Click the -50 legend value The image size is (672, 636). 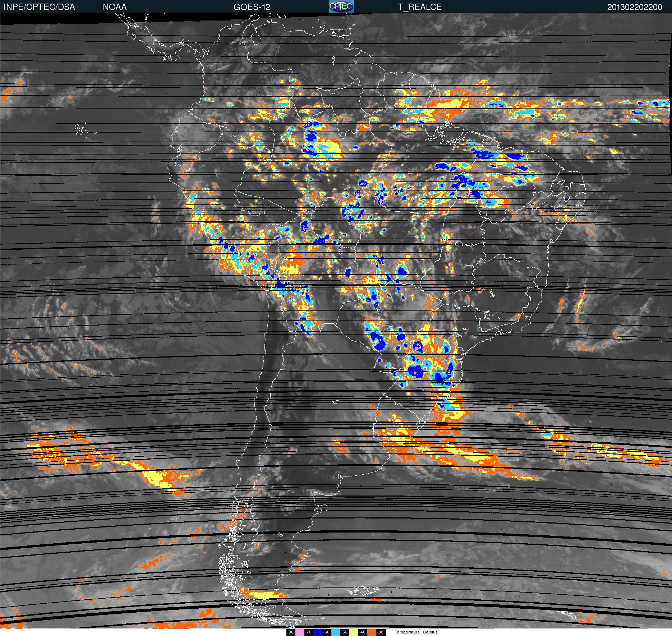pyautogui.click(x=344, y=632)
